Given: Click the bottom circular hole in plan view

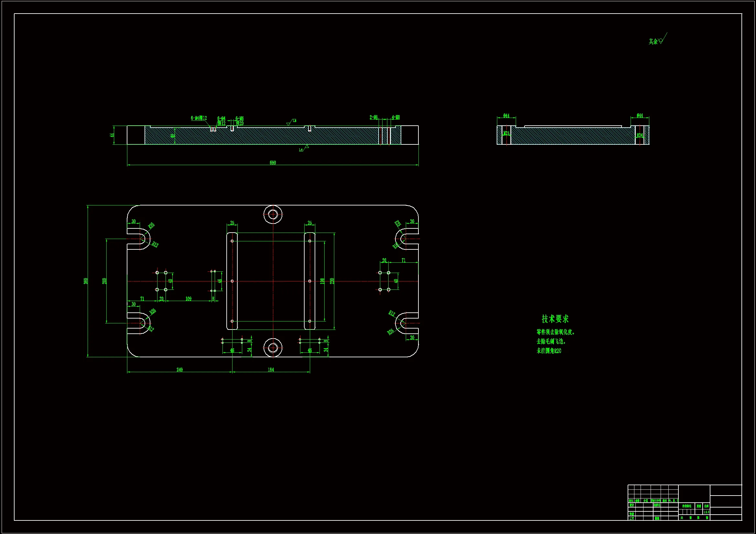Looking at the screenshot, I should (x=273, y=348).
